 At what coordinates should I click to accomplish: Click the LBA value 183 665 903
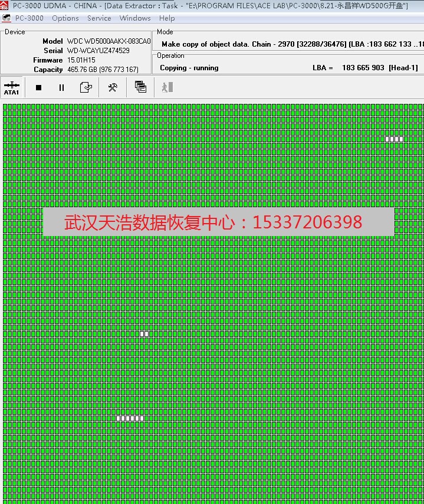(x=363, y=68)
